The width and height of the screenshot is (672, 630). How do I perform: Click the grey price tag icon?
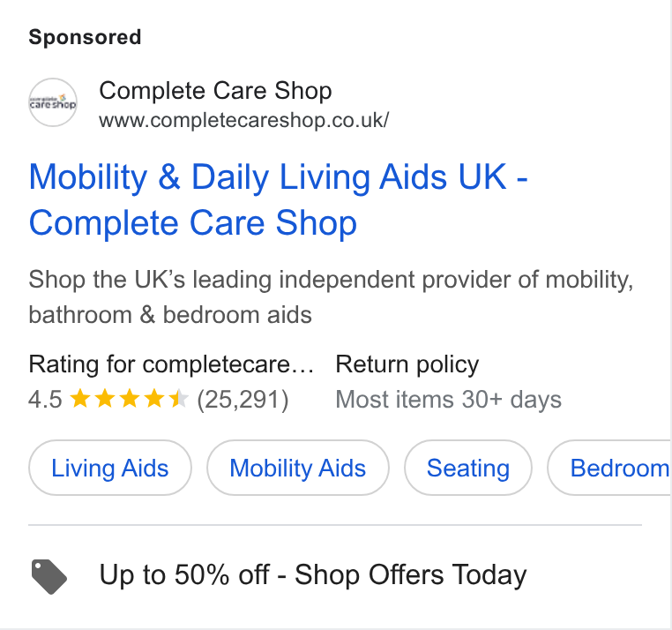49,576
